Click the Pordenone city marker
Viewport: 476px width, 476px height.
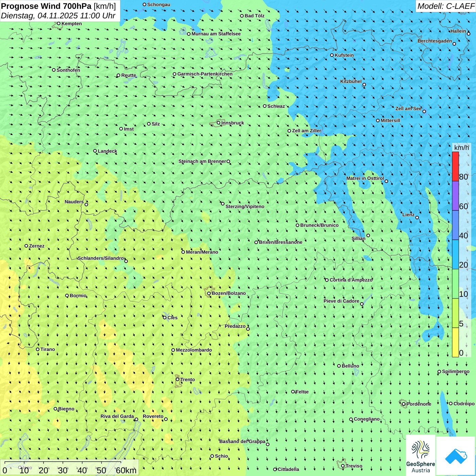click(404, 404)
